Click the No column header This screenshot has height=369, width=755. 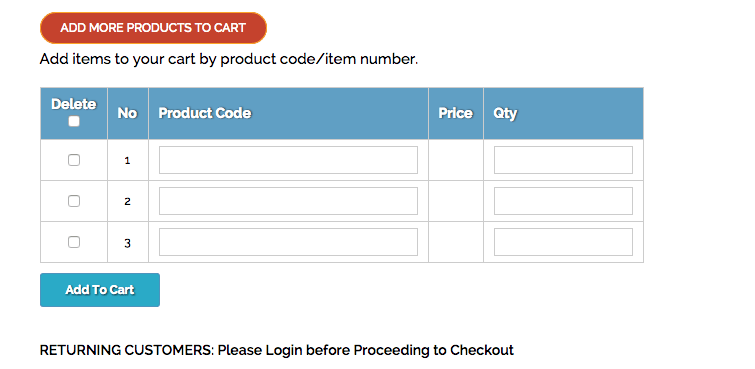tap(128, 113)
